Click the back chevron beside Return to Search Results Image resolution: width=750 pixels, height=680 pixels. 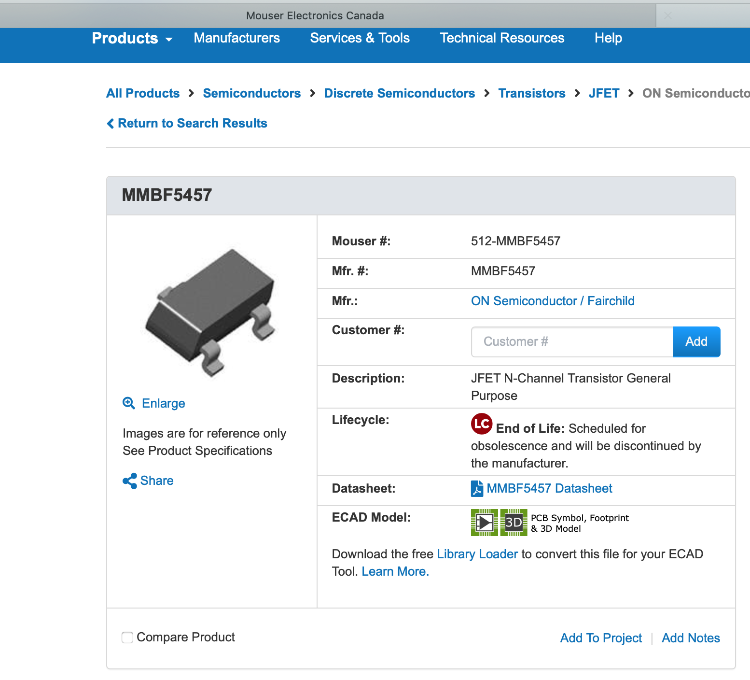click(110, 123)
